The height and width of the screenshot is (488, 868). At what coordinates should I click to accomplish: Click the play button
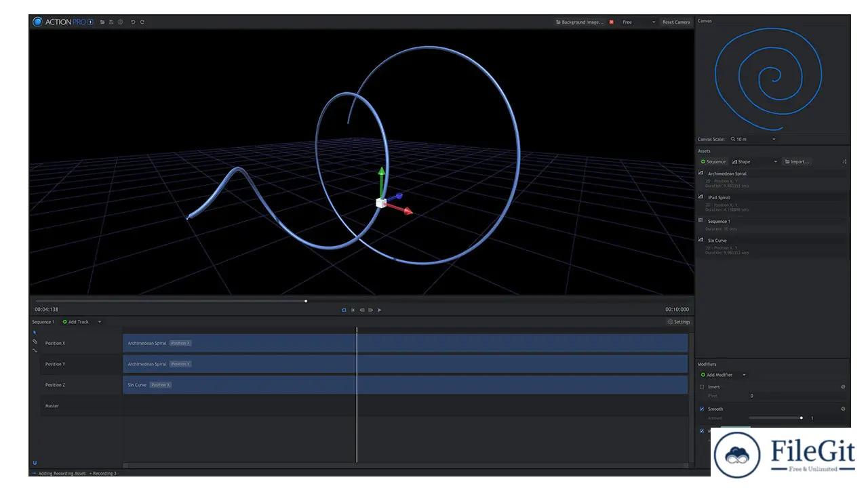tap(379, 310)
